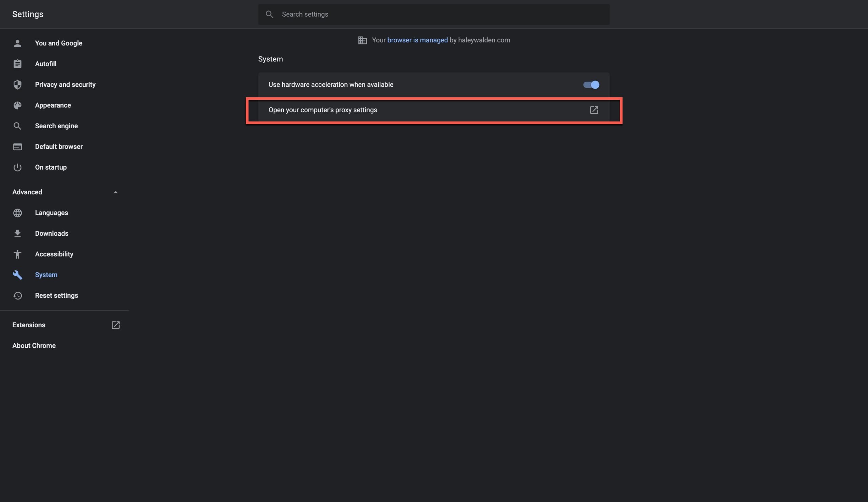Click the Search settings input field
This screenshot has width=868, height=502.
pyautogui.click(x=434, y=15)
